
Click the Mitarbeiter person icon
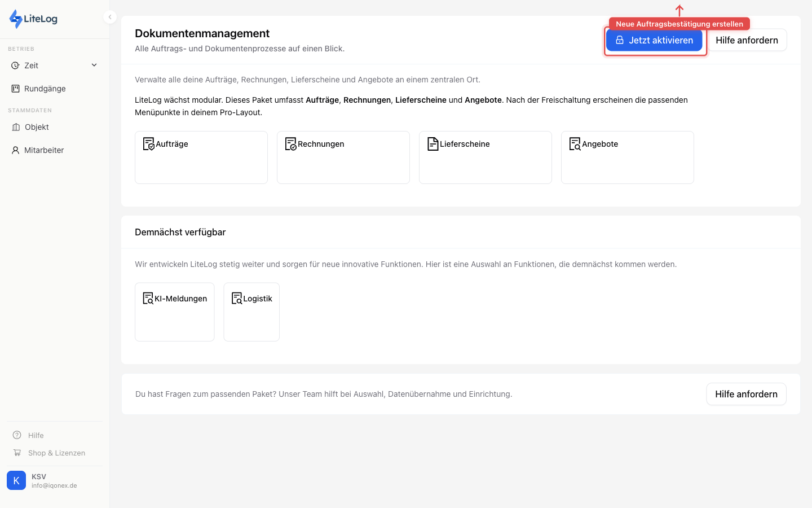pyautogui.click(x=16, y=150)
